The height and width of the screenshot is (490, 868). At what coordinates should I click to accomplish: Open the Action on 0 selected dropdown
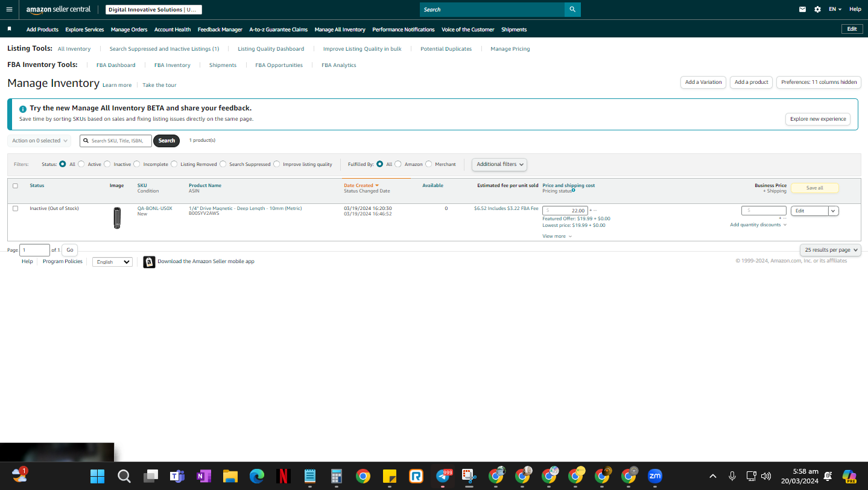pyautogui.click(x=39, y=141)
